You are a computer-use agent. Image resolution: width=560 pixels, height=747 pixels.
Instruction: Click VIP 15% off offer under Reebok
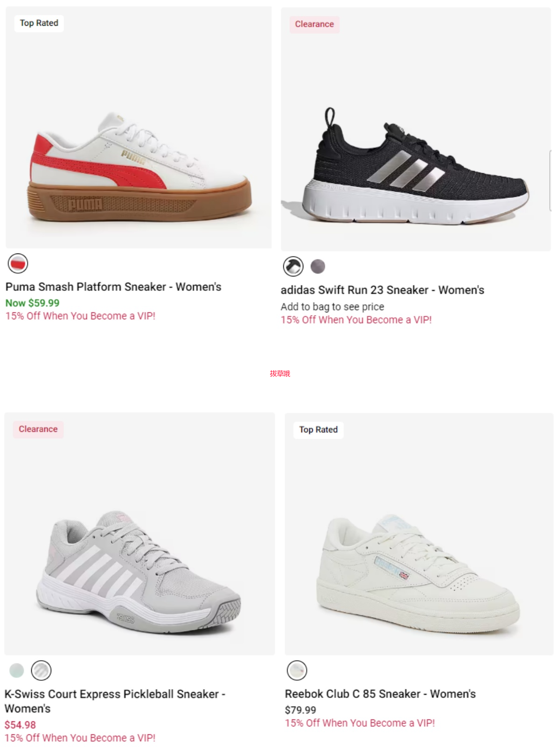coord(360,723)
